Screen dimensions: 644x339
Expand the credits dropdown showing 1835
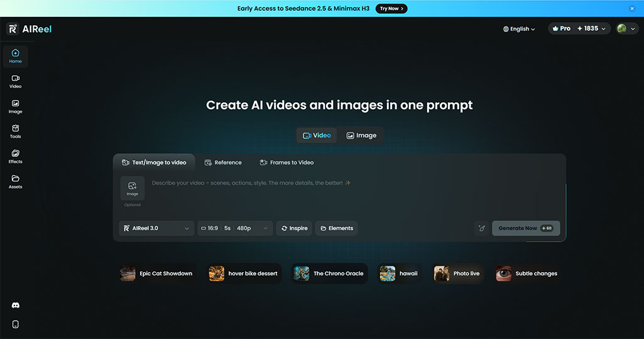coord(591,28)
